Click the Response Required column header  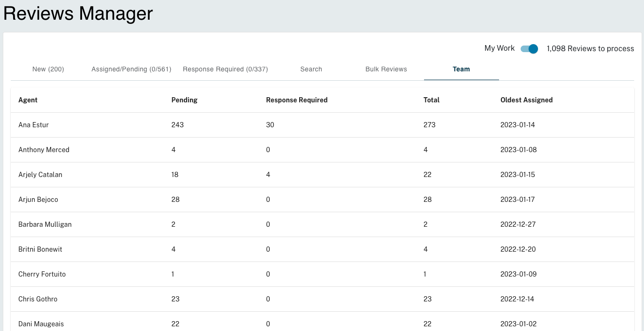coord(297,100)
